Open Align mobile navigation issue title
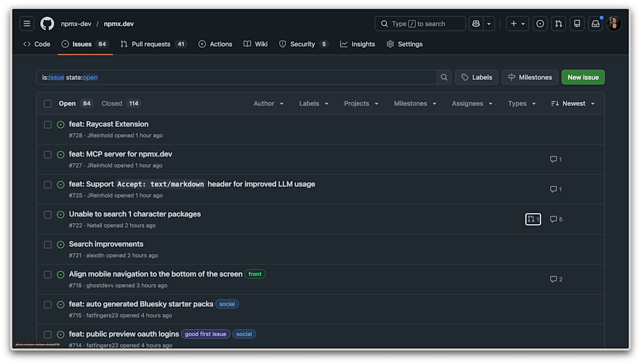Image resolution: width=641 pixels, height=364 pixels. click(x=156, y=274)
